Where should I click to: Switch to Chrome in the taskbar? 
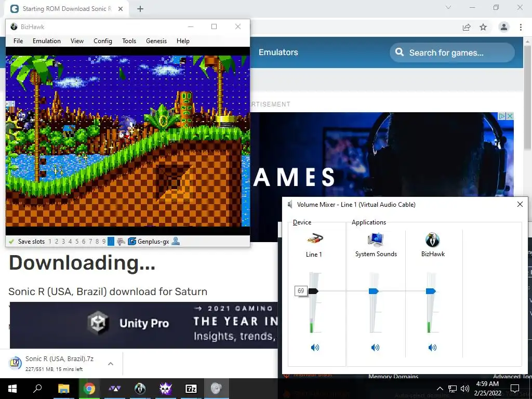click(x=89, y=389)
